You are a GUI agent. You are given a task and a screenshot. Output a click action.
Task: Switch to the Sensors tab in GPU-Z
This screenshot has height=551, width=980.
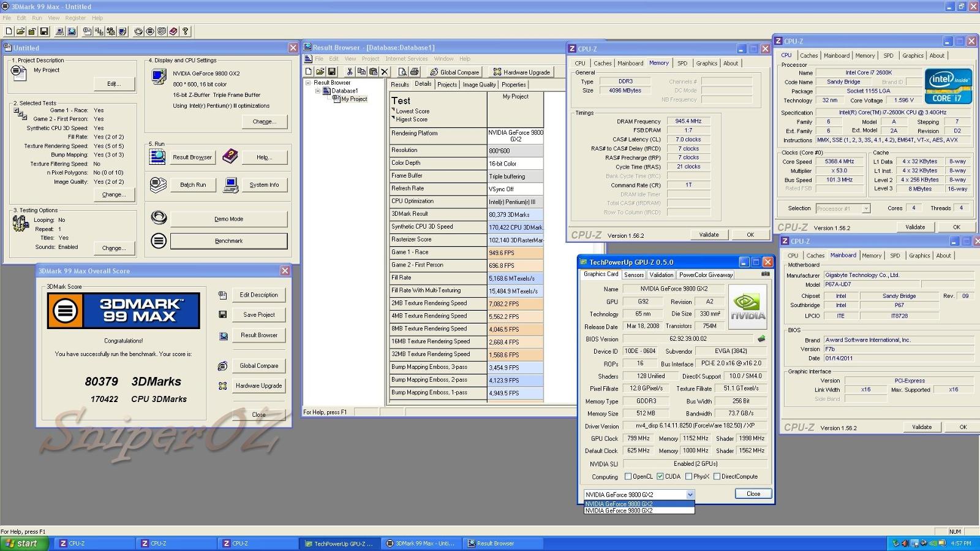tap(634, 275)
